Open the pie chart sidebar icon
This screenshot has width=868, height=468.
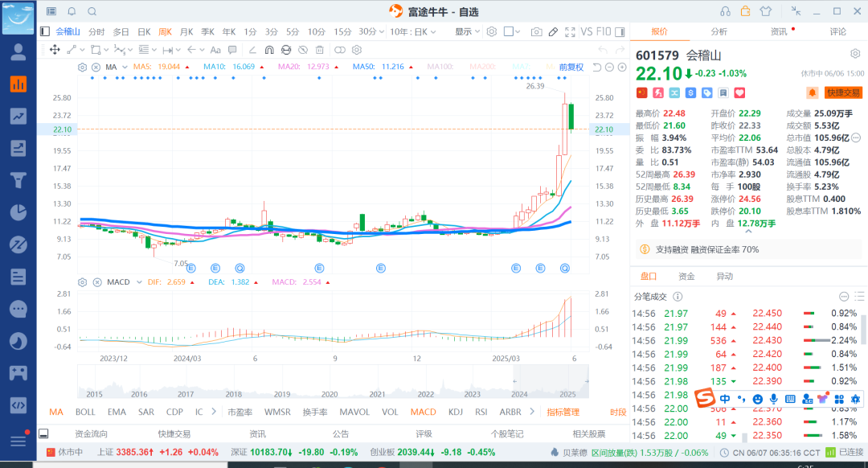click(18, 212)
